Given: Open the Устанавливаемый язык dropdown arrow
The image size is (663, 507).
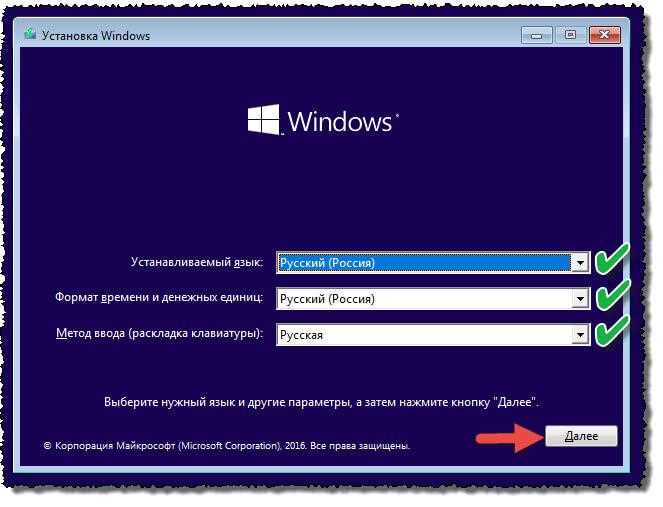Looking at the screenshot, I should (x=580, y=263).
